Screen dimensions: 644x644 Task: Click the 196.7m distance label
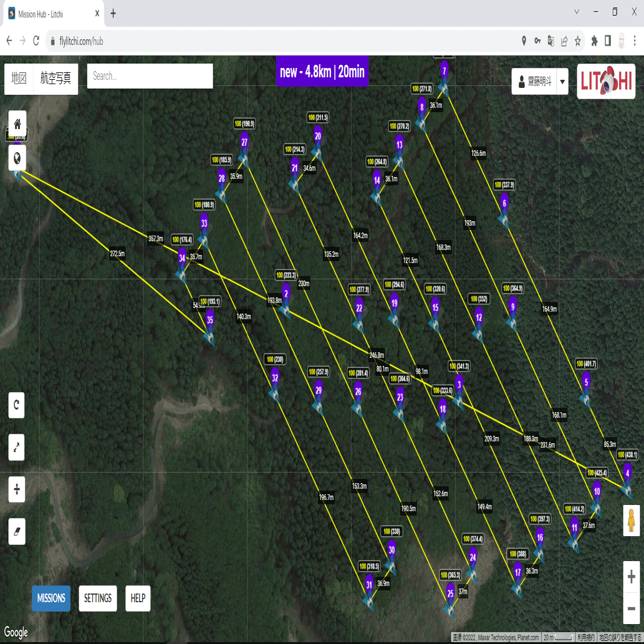tap(326, 497)
